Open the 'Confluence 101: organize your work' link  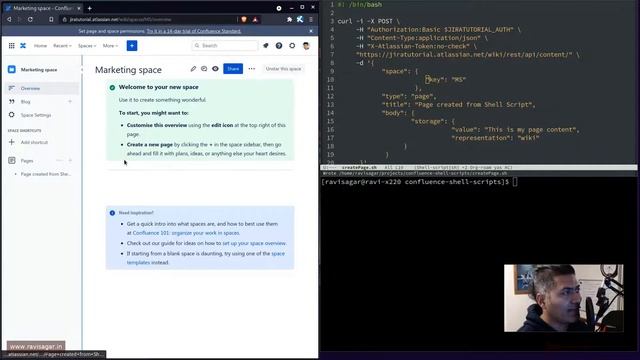[x=186, y=233]
